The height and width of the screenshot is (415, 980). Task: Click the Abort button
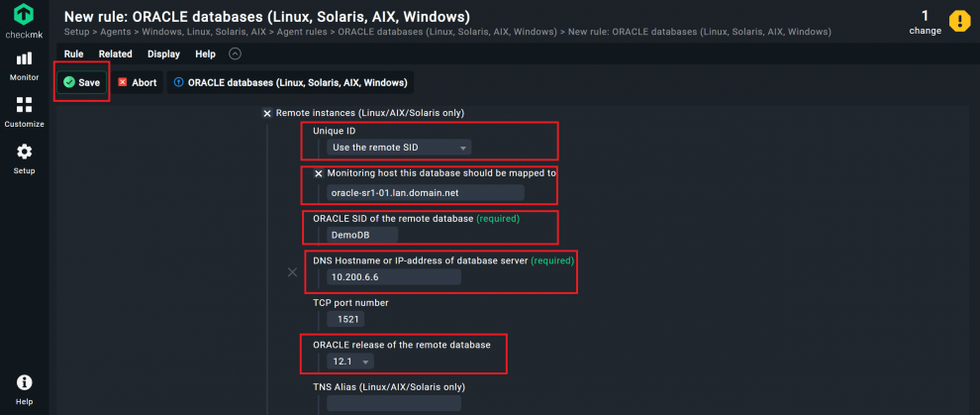137,82
